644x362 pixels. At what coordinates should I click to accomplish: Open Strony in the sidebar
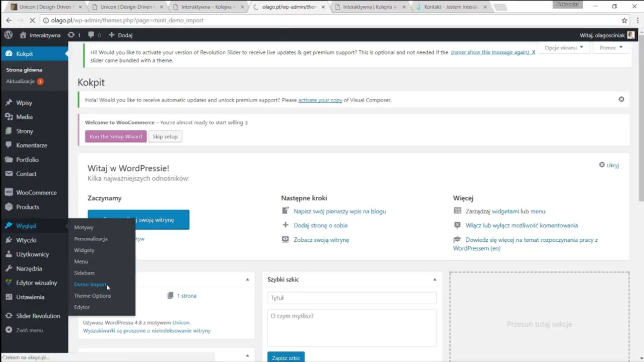click(24, 131)
